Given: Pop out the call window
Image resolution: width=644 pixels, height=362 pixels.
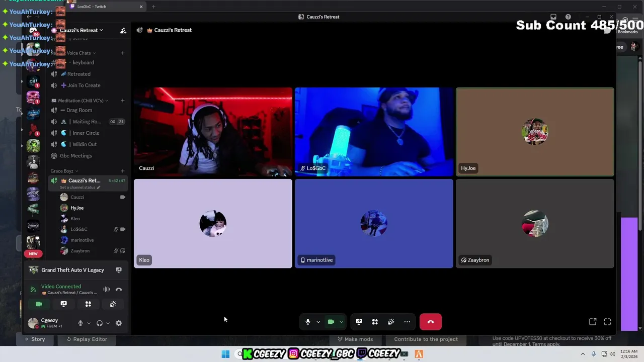Looking at the screenshot, I should click(x=593, y=322).
